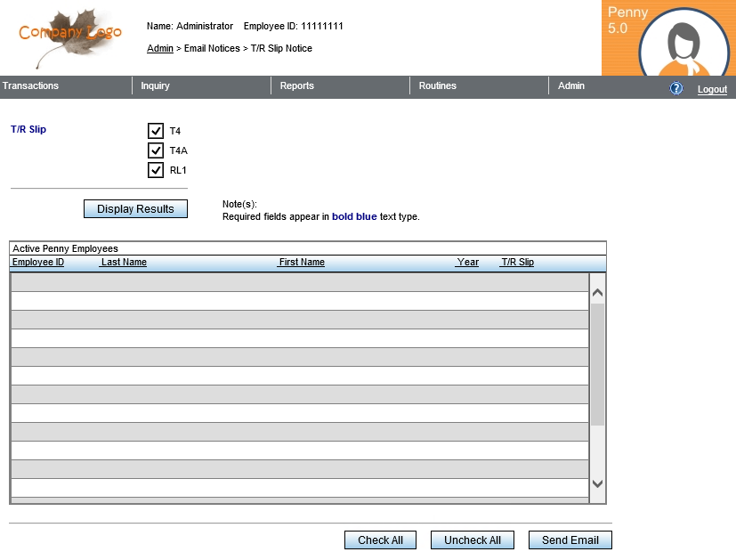
Task: Open the Routines menu
Action: click(x=438, y=86)
